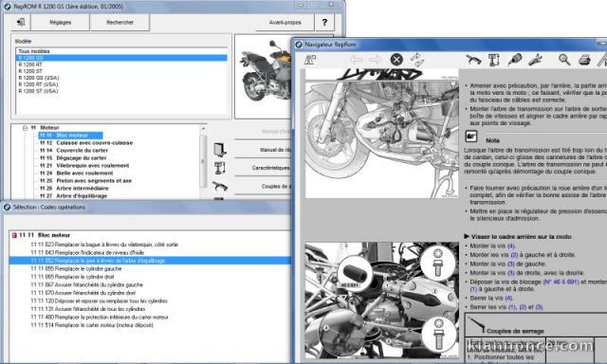Click the torque wrench icon in Navigateur toolbar

pyautogui.click(x=473, y=60)
